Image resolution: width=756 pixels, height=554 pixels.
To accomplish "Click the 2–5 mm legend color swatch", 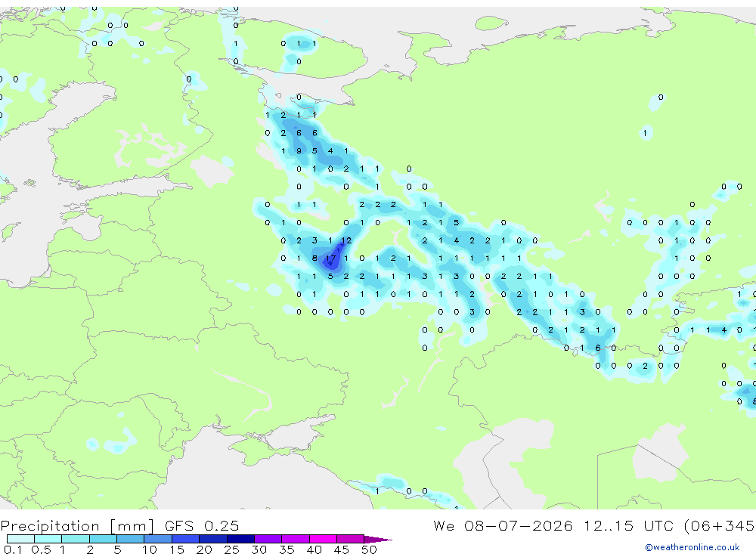I will [x=103, y=539].
